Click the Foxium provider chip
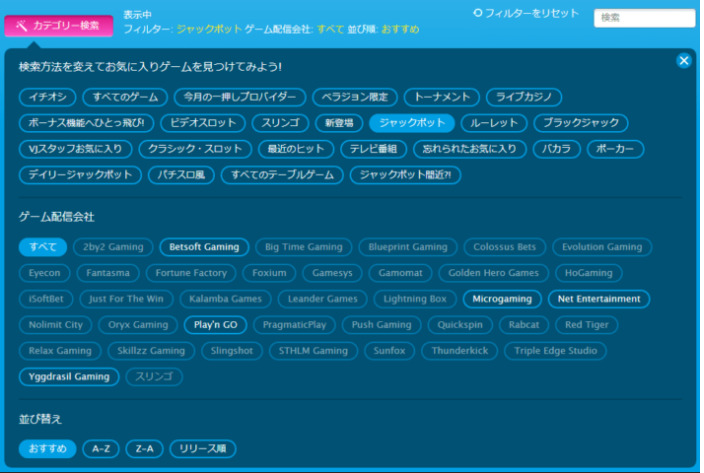Screen dimensions: 704x473 269,273
